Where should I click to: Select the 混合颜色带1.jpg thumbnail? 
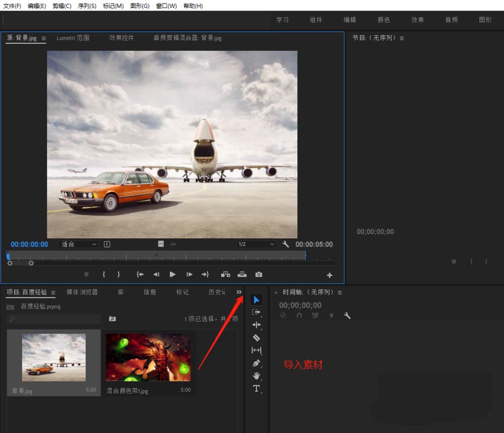tap(148, 357)
